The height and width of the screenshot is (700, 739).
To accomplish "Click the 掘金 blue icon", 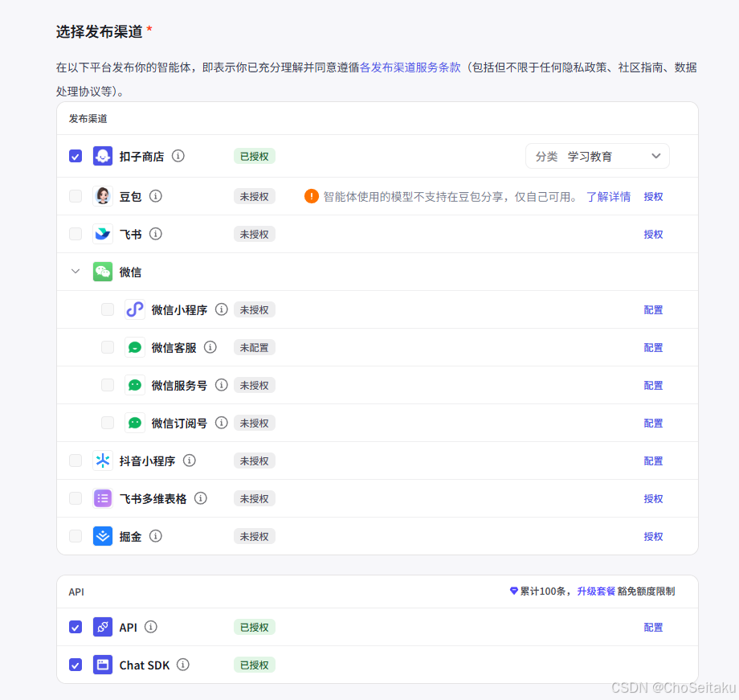I will point(103,536).
